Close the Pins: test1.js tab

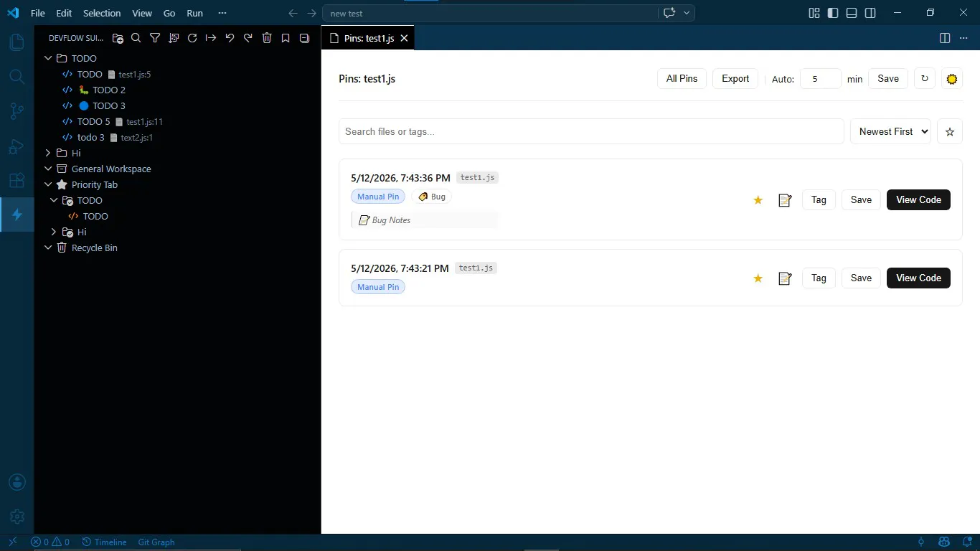404,38
